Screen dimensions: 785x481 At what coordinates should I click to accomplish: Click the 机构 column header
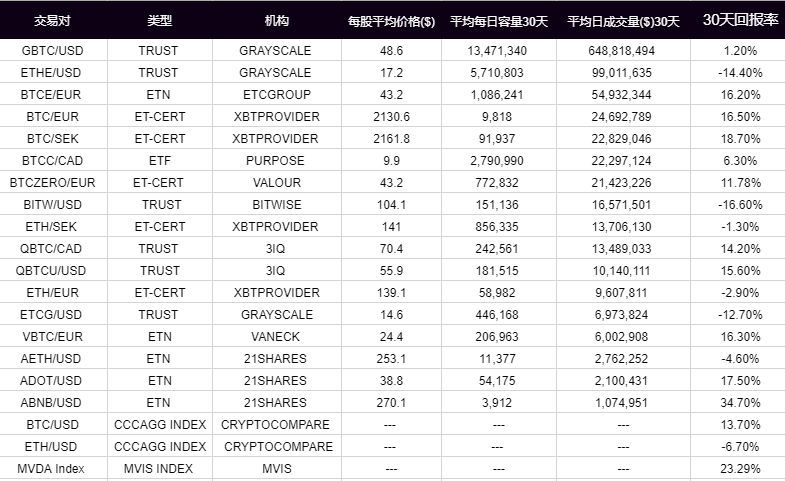[x=277, y=21]
